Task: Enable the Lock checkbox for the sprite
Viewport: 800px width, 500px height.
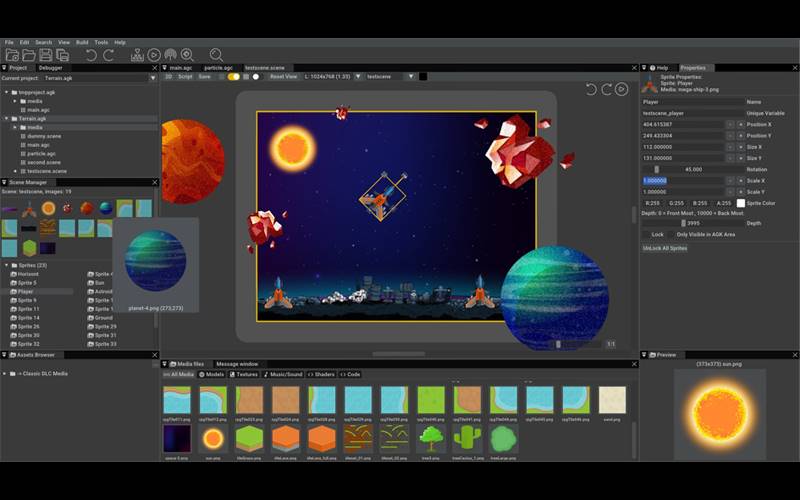Action: pos(645,234)
